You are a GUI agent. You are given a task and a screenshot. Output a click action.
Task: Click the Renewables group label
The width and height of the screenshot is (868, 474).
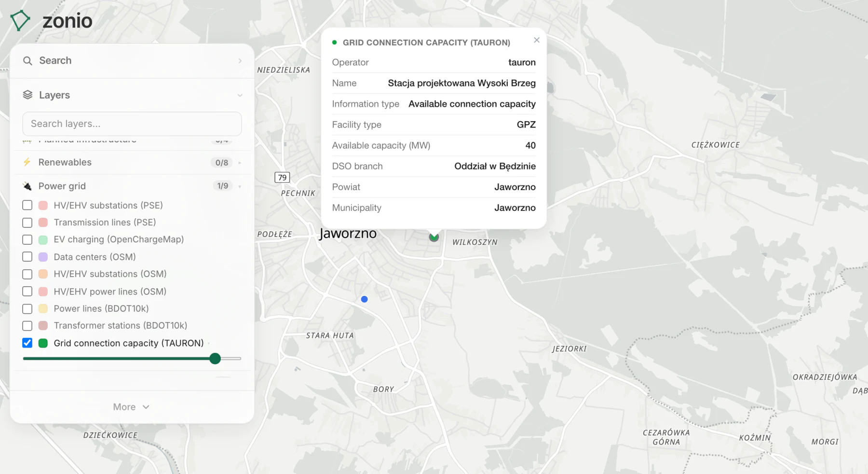point(65,162)
